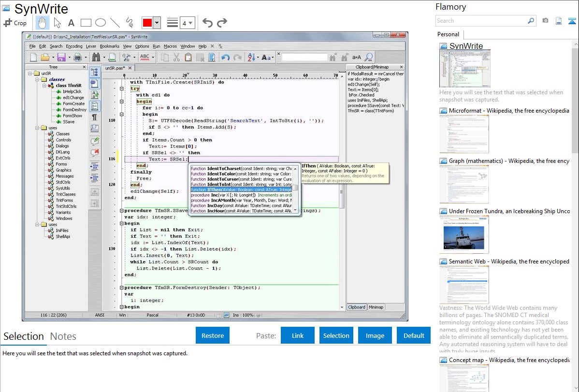Image resolution: width=579 pixels, height=392 pixels.
Task: Pick the straight line tool
Action: [115, 23]
